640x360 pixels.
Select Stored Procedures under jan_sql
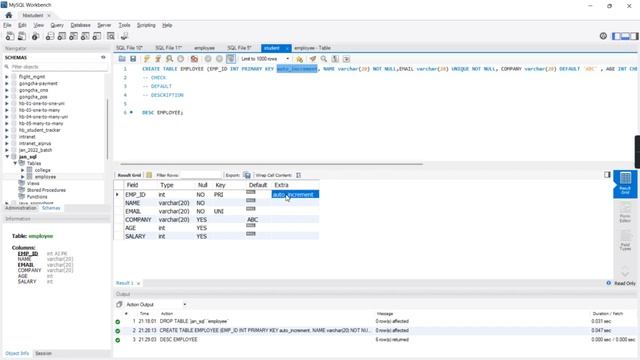pyautogui.click(x=46, y=190)
